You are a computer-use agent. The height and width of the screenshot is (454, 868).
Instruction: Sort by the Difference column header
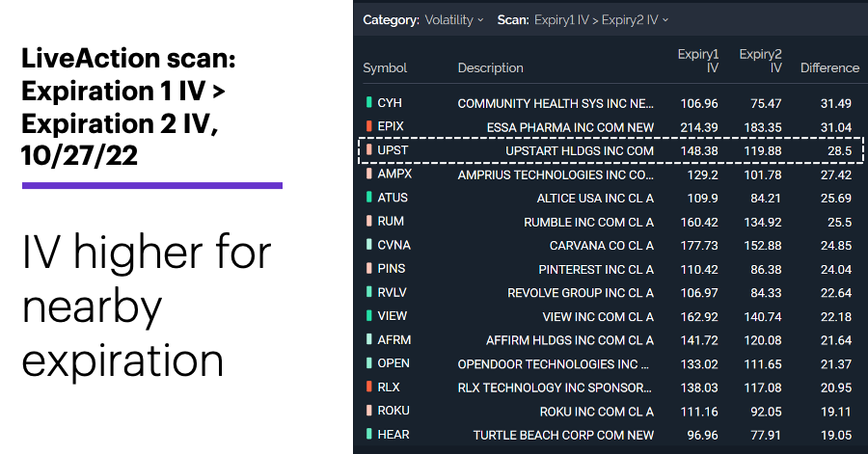[x=829, y=68]
